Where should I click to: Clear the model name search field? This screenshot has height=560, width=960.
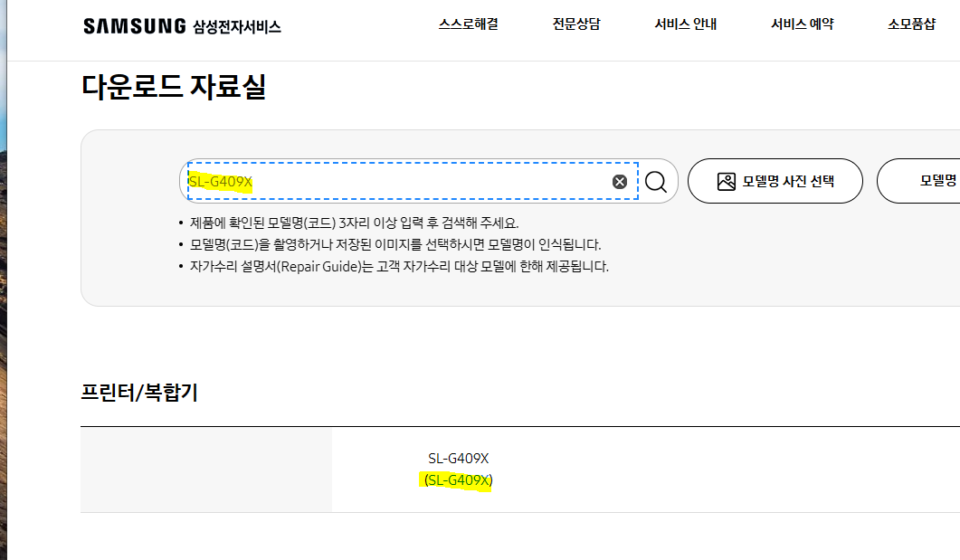tap(620, 182)
